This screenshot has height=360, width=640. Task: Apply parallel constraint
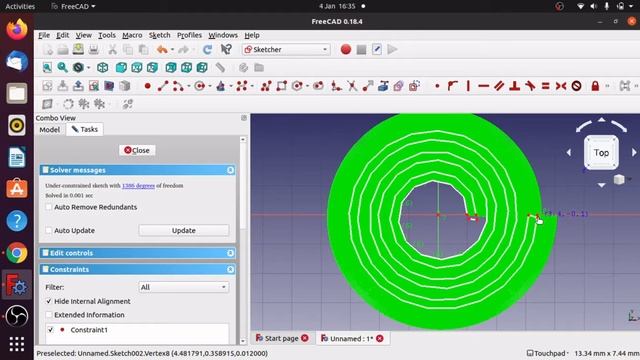pos(499,86)
